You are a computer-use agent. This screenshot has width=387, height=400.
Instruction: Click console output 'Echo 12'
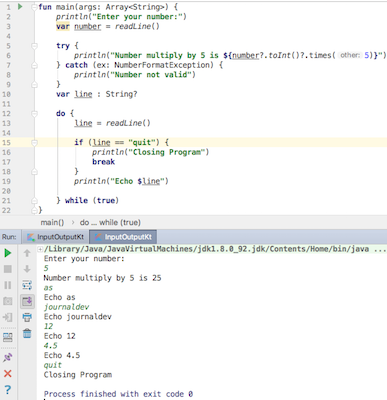pos(59,336)
